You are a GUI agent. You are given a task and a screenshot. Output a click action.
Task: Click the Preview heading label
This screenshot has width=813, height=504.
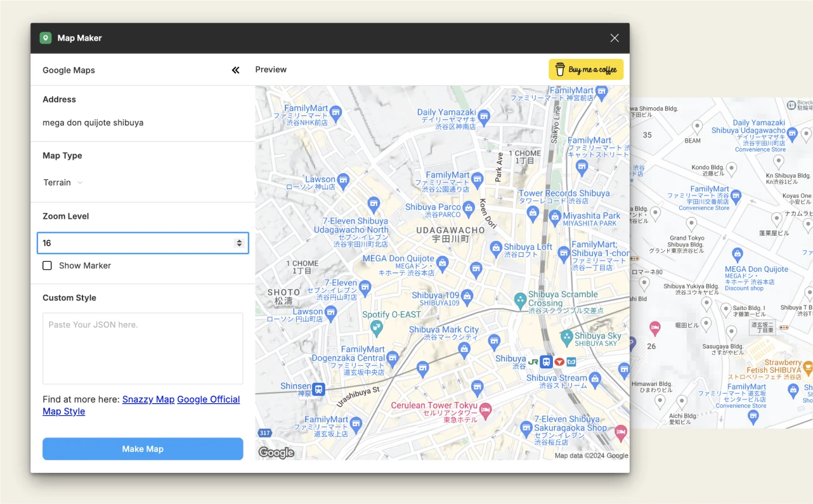click(271, 70)
